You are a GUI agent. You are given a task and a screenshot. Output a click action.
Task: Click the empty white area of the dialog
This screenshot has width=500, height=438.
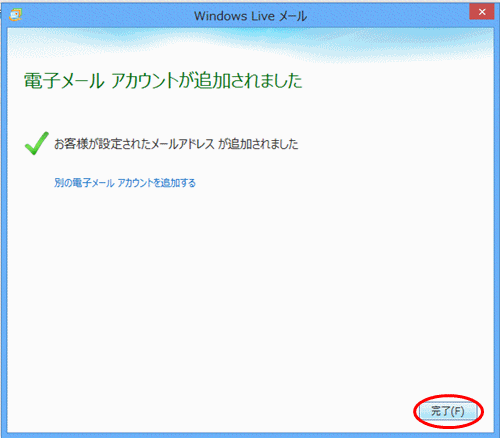pos(250,283)
